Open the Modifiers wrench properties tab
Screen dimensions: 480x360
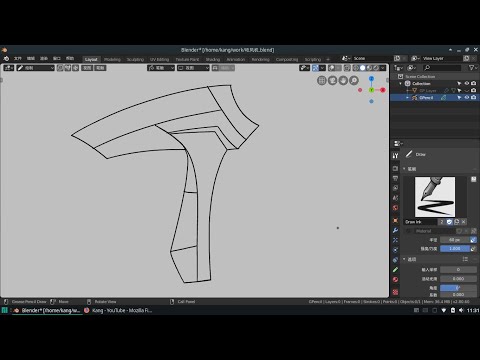pos(395,230)
